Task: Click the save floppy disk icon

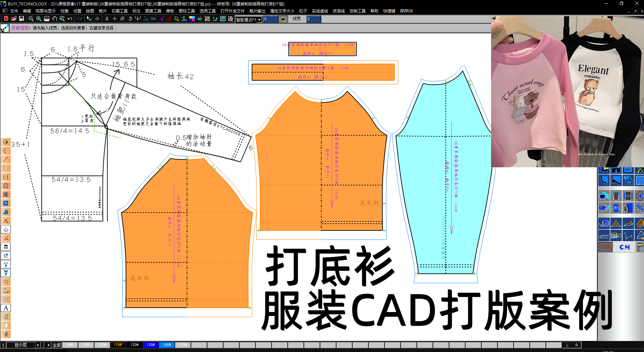Action: 22,19
